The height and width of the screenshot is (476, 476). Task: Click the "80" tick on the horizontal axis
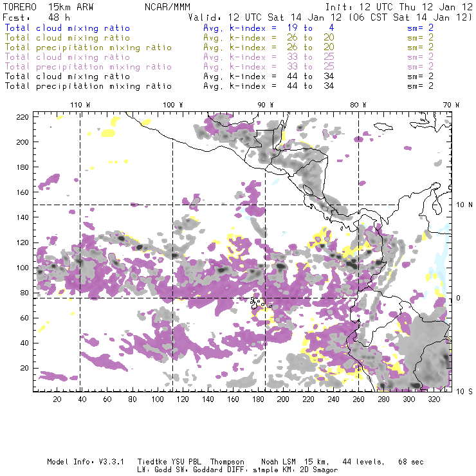(133, 399)
